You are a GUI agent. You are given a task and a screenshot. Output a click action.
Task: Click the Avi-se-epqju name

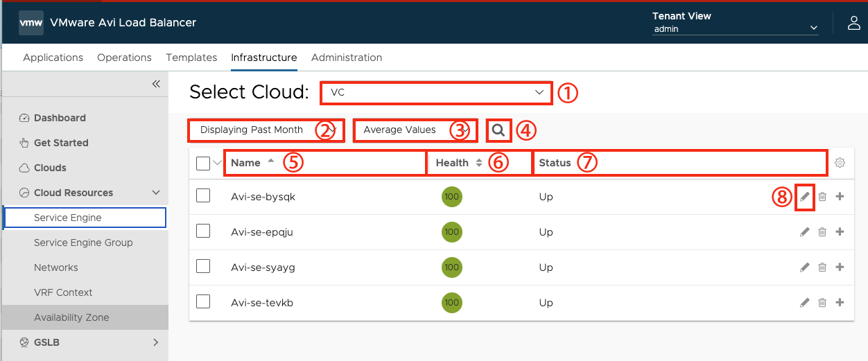[x=262, y=232]
